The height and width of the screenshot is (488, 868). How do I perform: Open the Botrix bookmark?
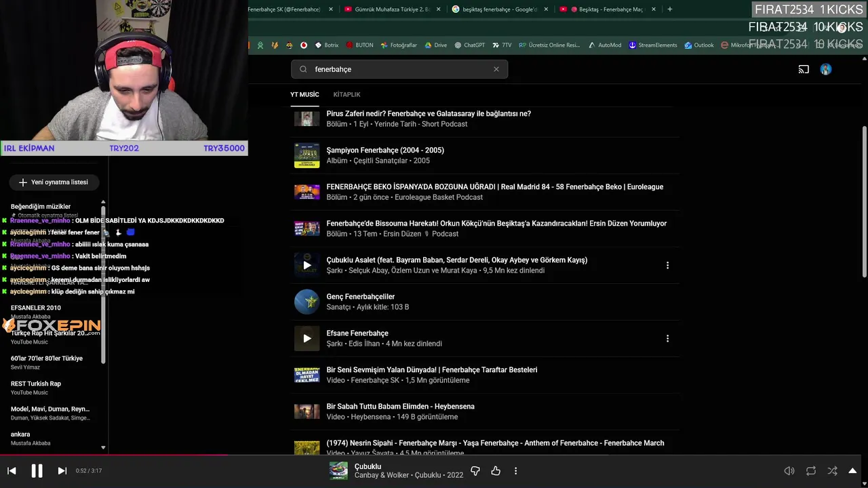326,45
